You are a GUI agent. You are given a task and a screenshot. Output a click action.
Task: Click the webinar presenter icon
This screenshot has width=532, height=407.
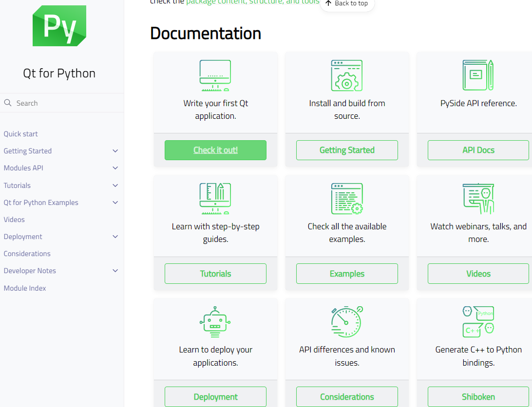pyautogui.click(x=478, y=199)
